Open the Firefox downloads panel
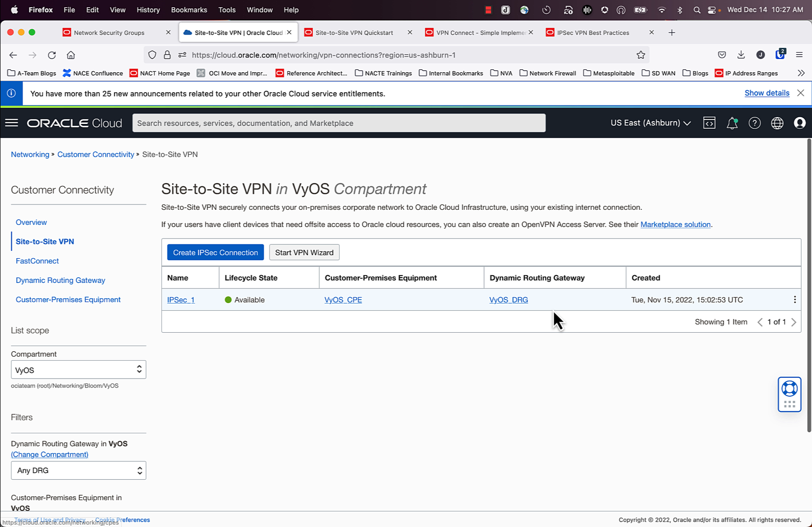812x527 pixels. point(741,55)
